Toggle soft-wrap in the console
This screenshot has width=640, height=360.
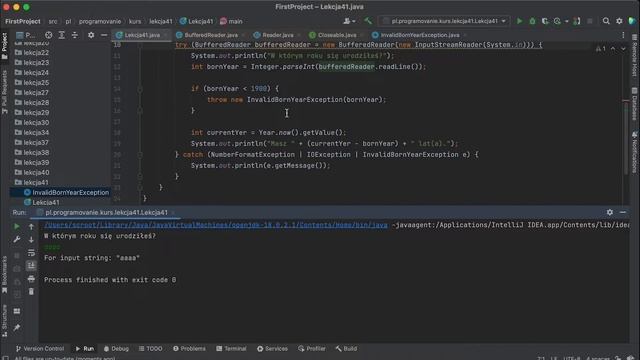coord(31,253)
